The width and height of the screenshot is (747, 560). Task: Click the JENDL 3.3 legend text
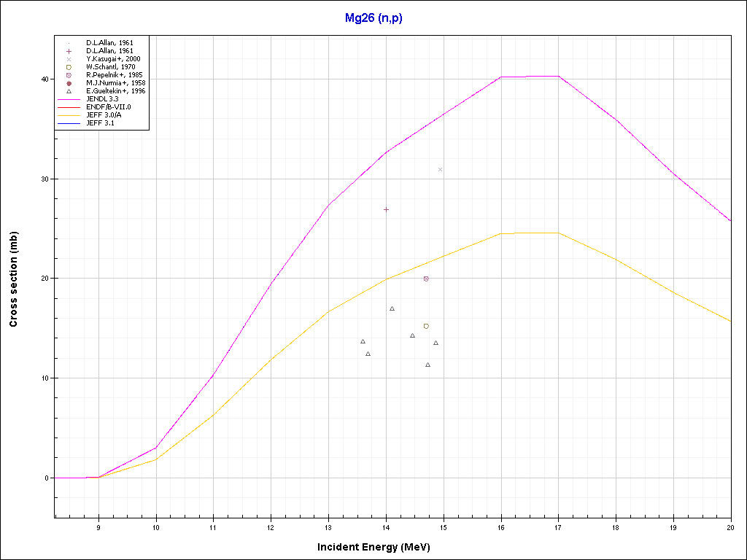pyautogui.click(x=102, y=99)
